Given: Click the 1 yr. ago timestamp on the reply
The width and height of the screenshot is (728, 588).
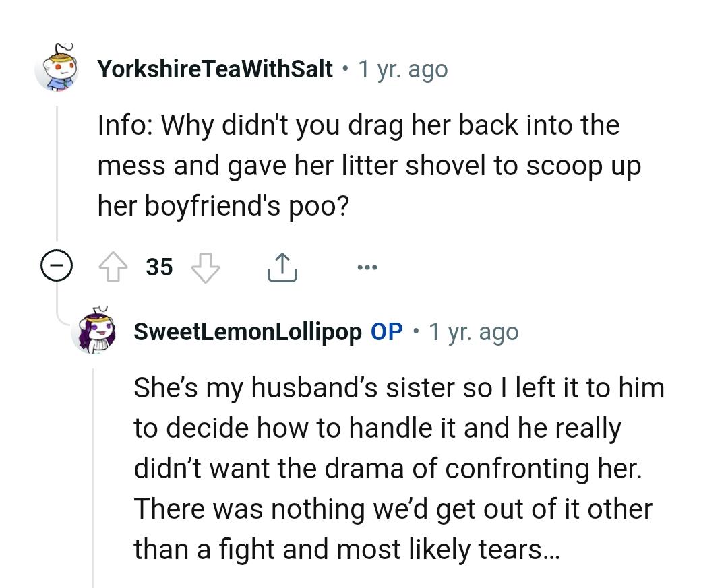Looking at the screenshot, I should point(473,331).
